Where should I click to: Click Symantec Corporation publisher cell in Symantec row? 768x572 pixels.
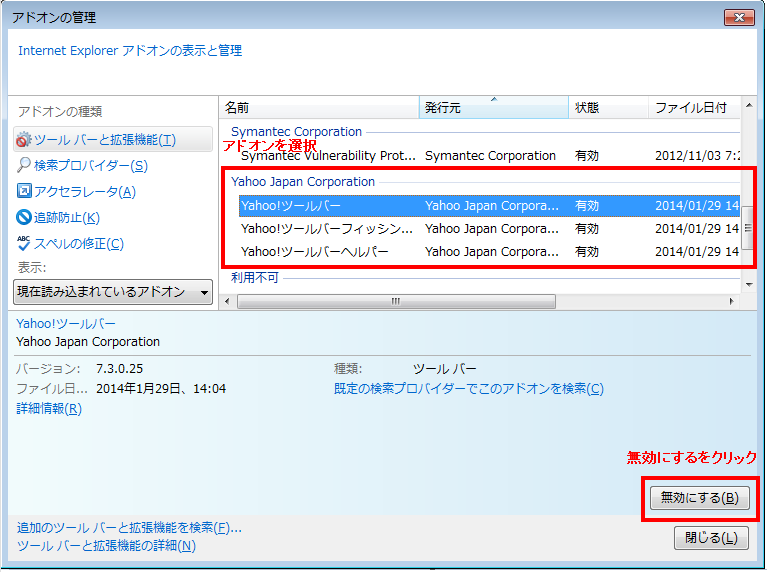(x=490, y=156)
